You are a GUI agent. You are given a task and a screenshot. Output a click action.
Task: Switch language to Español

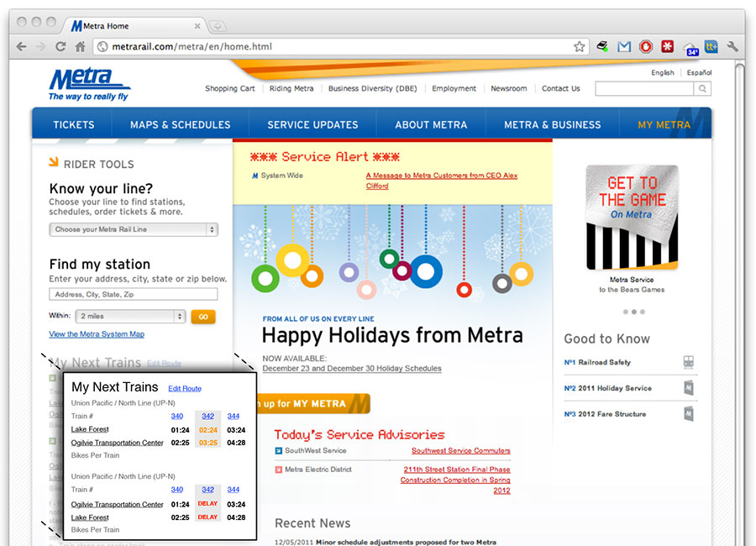click(699, 73)
